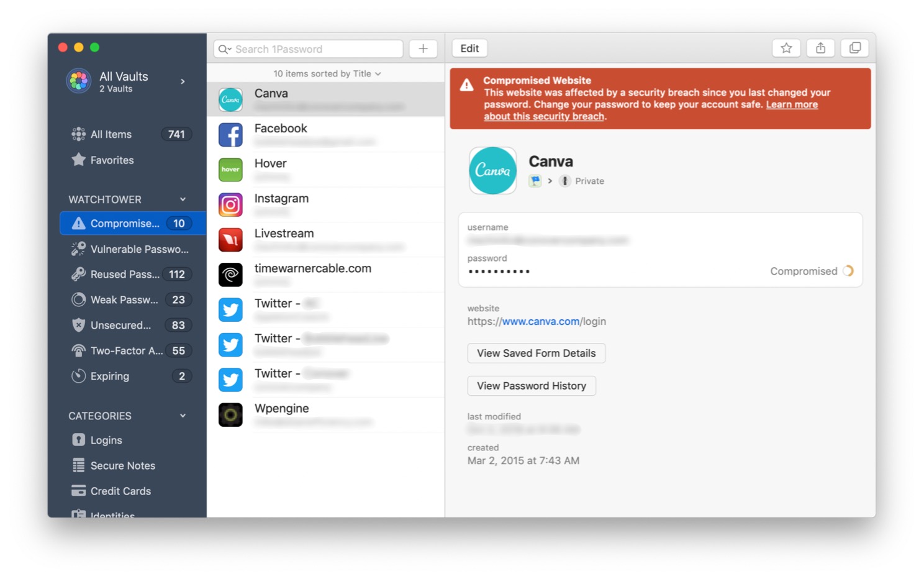Click the share item icon

tap(820, 48)
